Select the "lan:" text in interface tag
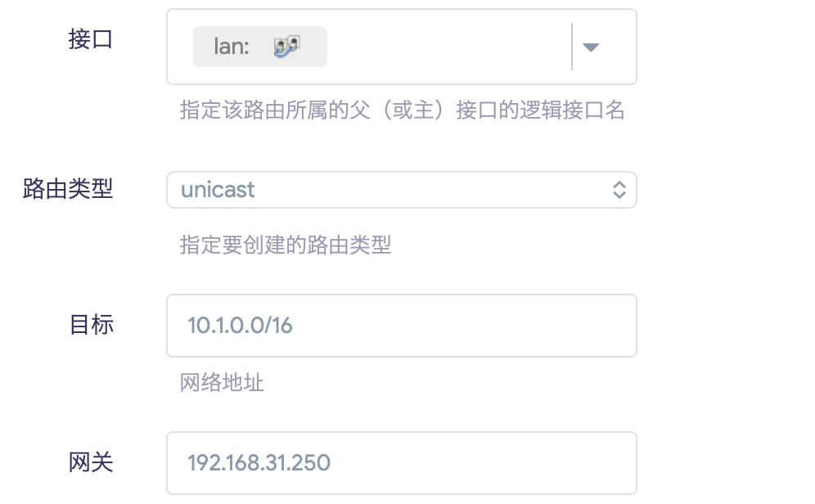 click(x=231, y=47)
